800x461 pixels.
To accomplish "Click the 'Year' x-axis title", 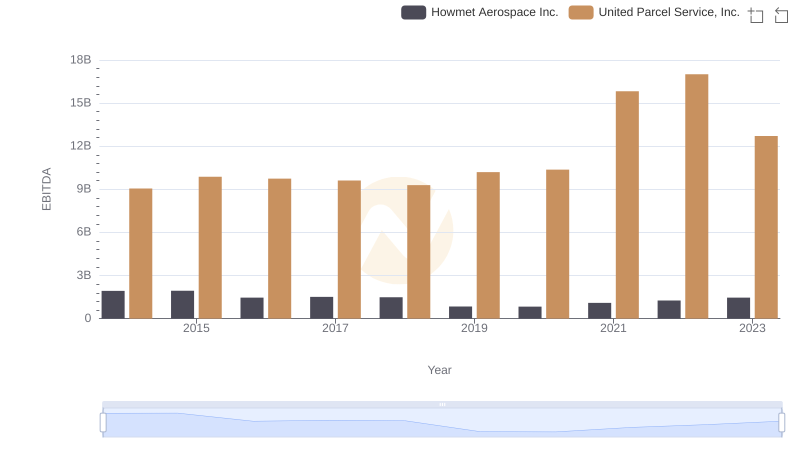I will (439, 370).
